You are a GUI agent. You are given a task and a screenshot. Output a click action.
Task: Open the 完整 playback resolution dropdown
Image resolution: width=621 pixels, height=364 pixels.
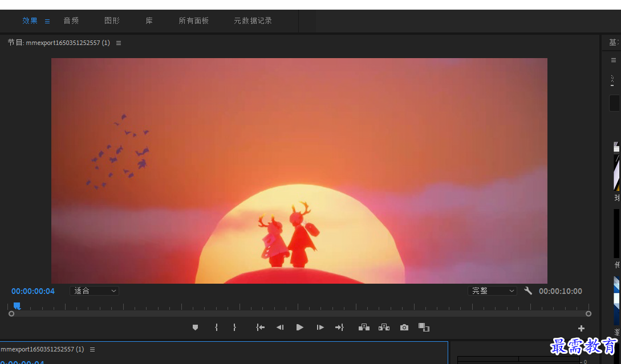click(492, 291)
